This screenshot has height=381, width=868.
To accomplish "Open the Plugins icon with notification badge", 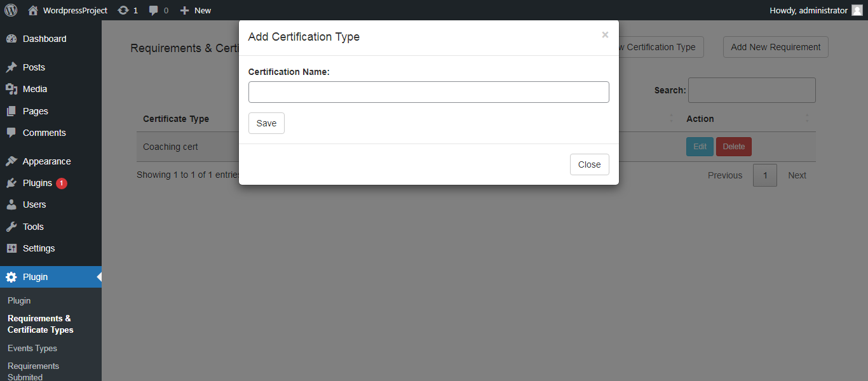I will [12, 183].
